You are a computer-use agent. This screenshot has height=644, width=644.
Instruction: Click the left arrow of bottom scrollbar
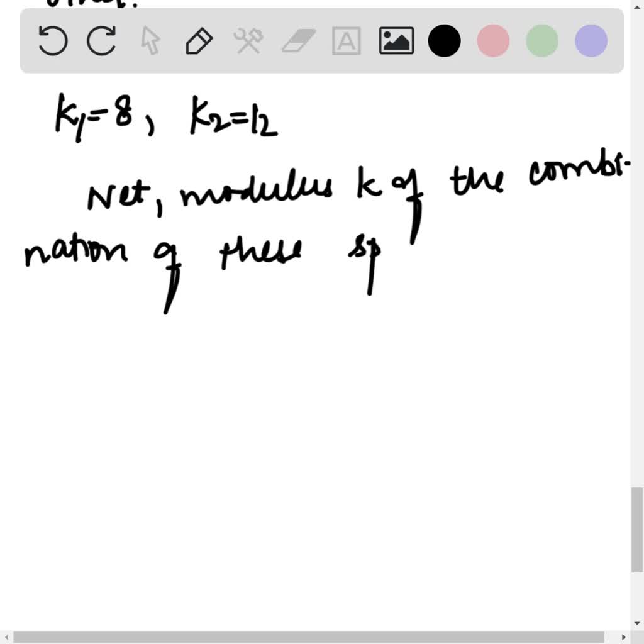[x=5, y=638]
